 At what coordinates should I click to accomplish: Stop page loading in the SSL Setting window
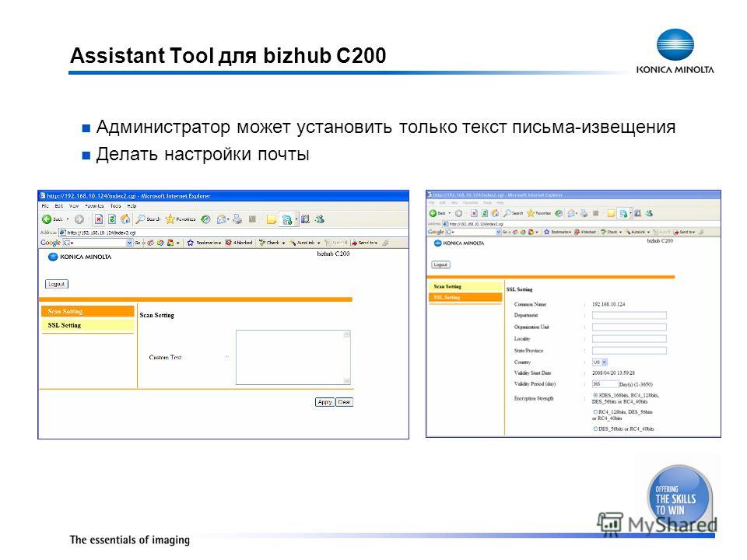474,213
